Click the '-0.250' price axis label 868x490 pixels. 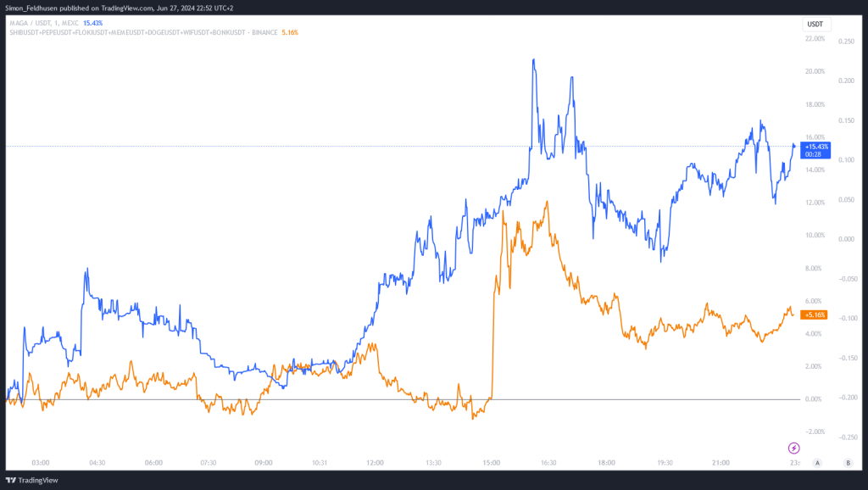click(x=848, y=437)
